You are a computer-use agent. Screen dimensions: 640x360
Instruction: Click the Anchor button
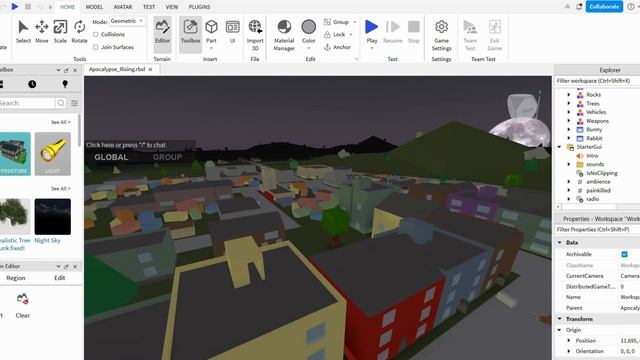337,47
